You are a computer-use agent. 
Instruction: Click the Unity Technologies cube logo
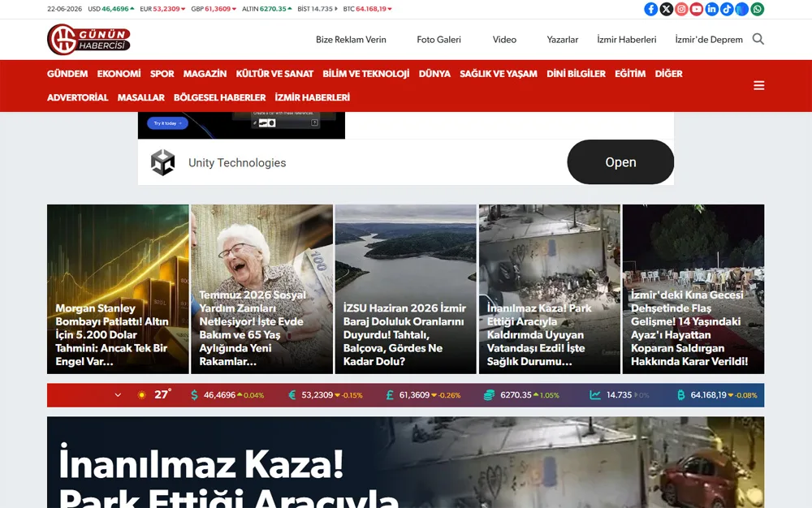coord(162,162)
